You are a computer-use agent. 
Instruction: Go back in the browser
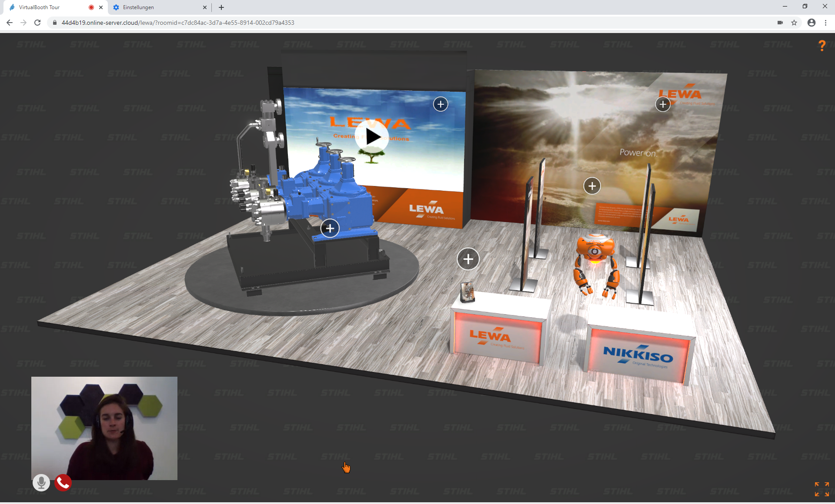pos(10,23)
